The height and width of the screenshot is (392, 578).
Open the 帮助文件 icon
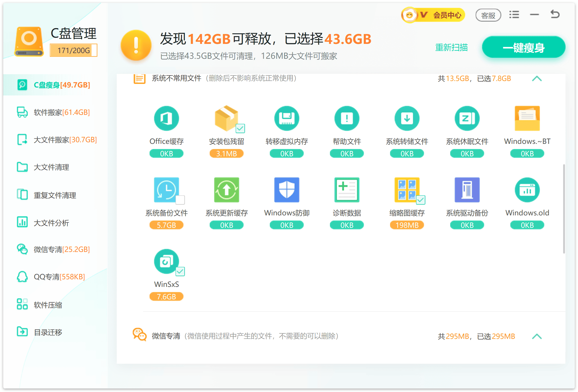pyautogui.click(x=347, y=118)
